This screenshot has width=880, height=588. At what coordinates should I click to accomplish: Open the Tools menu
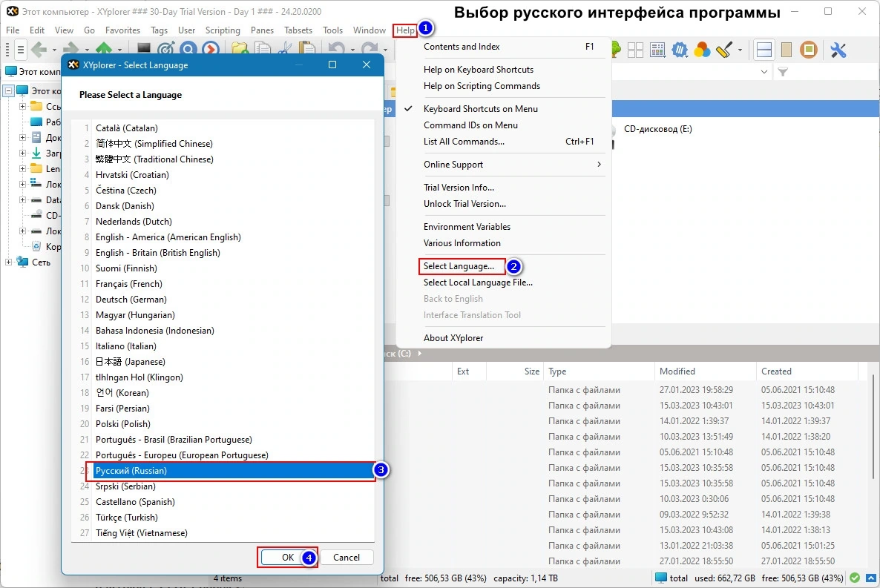[x=332, y=30]
